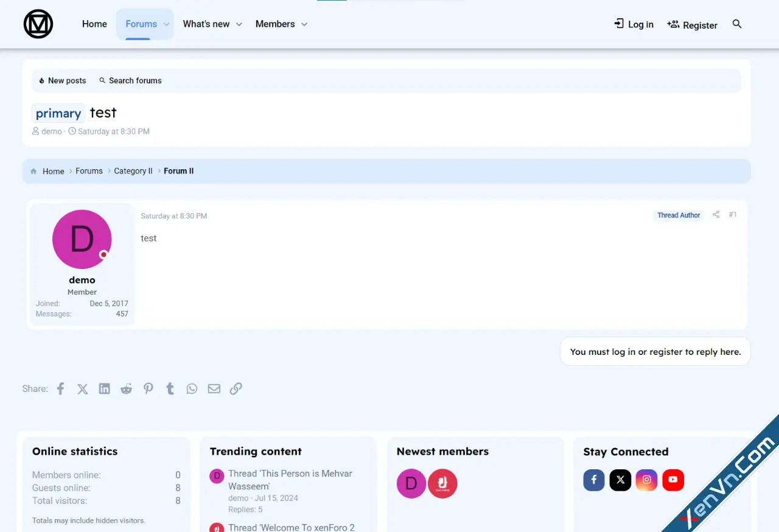Open demo username in post sidebar
This screenshot has height=532, width=779.
82,280
